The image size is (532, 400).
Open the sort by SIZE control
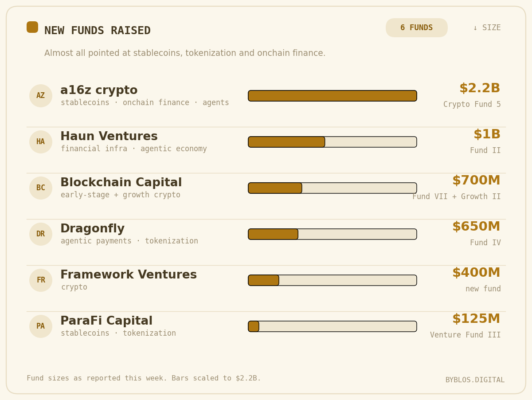pos(487,28)
